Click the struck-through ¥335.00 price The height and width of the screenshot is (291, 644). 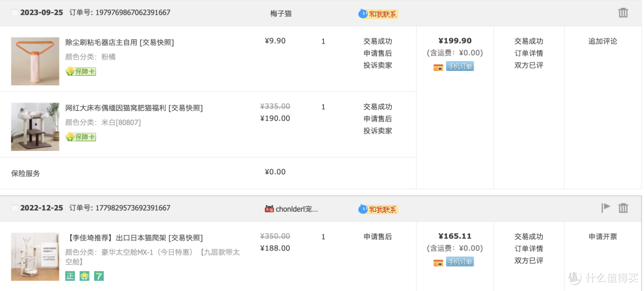point(275,107)
